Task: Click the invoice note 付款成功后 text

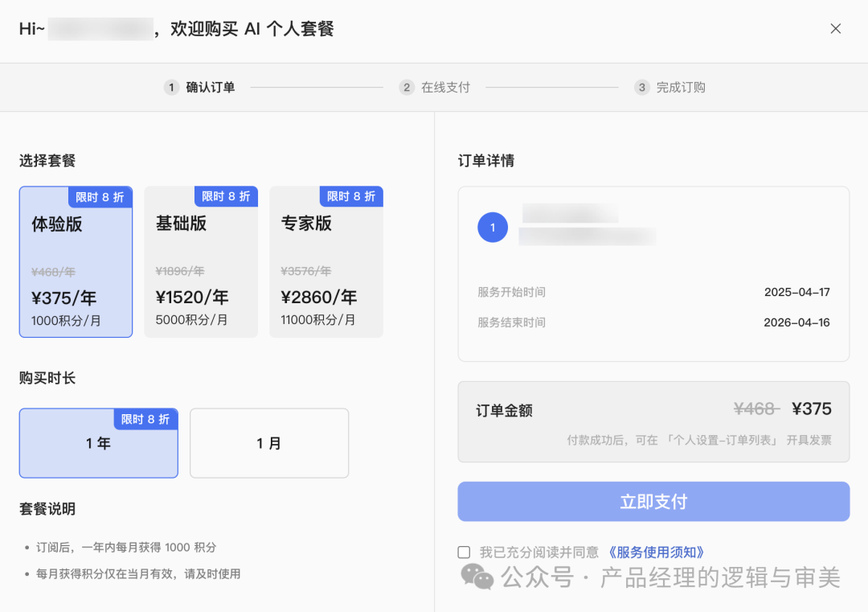Action: click(699, 441)
